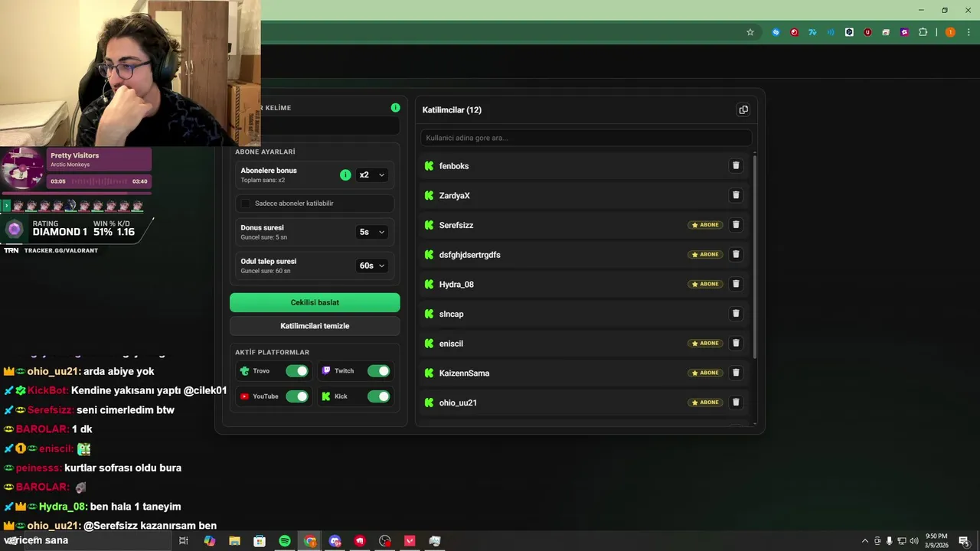The width and height of the screenshot is (980, 551).
Task: Delete participant KaizennSama
Action: click(x=736, y=373)
